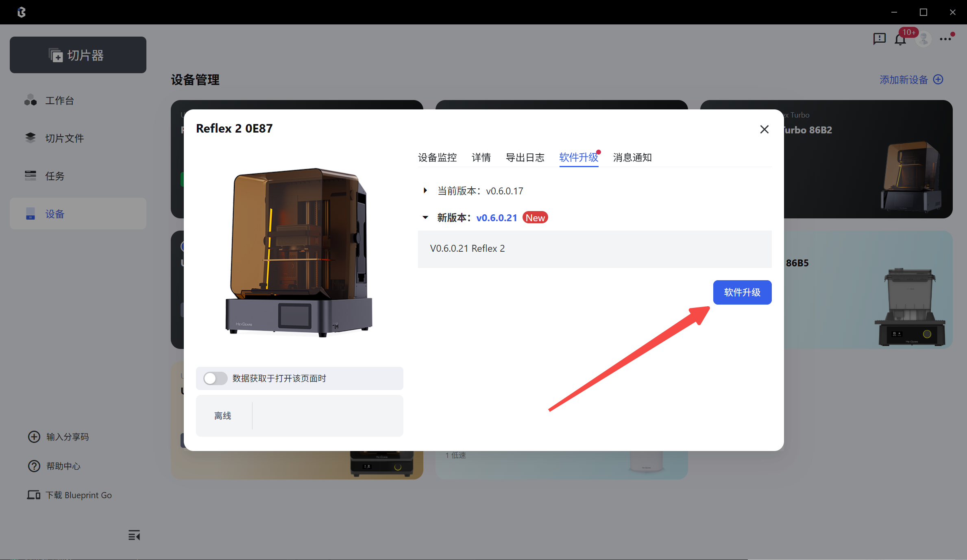Screen dimensions: 967x560
Task: Open 帮助中心 link text
Action: pyautogui.click(x=63, y=466)
